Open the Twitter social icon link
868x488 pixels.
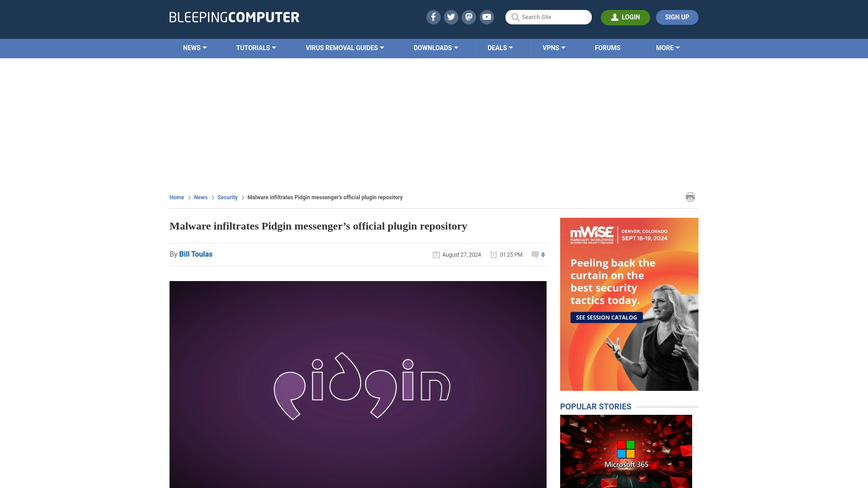click(451, 17)
